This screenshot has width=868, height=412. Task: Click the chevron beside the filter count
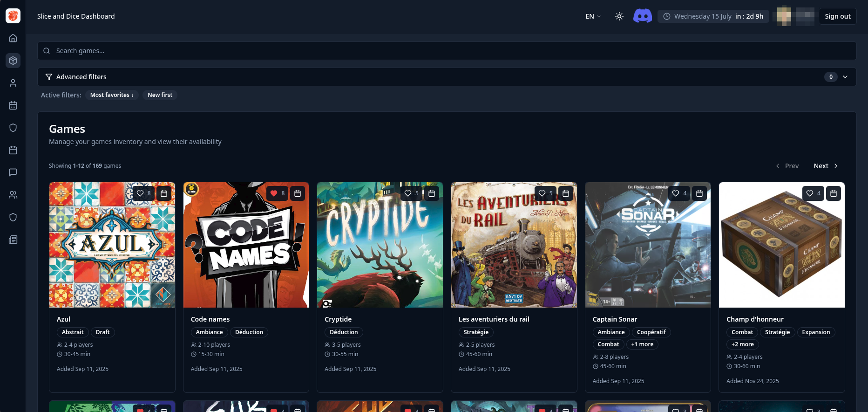[x=845, y=77]
